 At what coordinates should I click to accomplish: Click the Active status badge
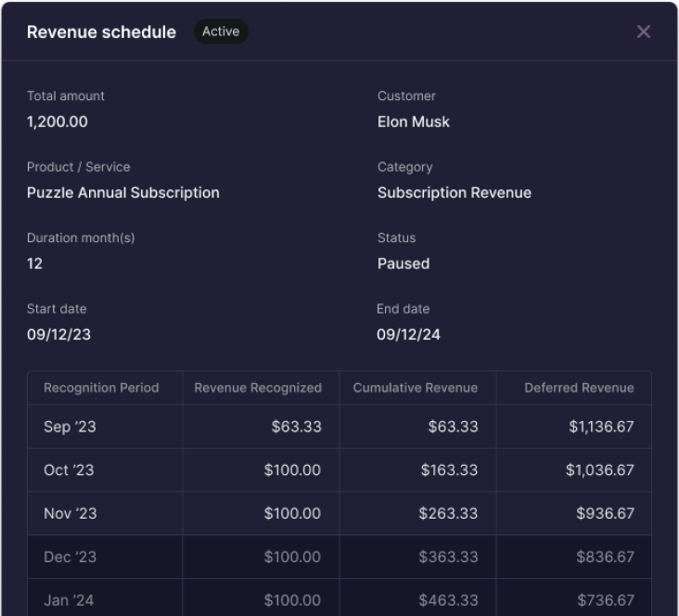point(221,32)
